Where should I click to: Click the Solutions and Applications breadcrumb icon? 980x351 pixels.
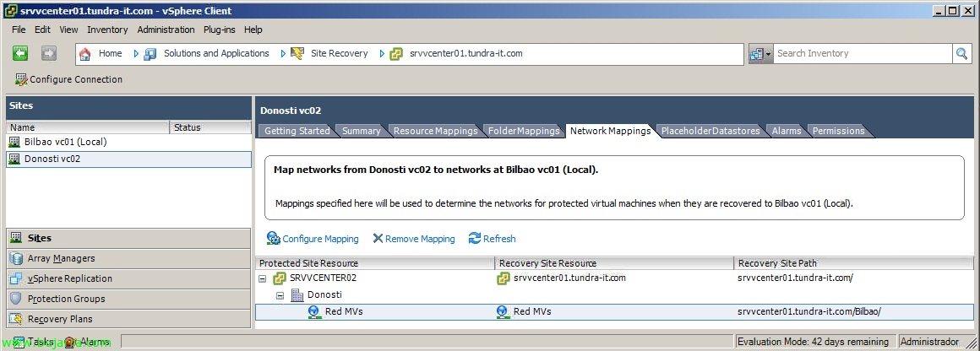point(150,54)
